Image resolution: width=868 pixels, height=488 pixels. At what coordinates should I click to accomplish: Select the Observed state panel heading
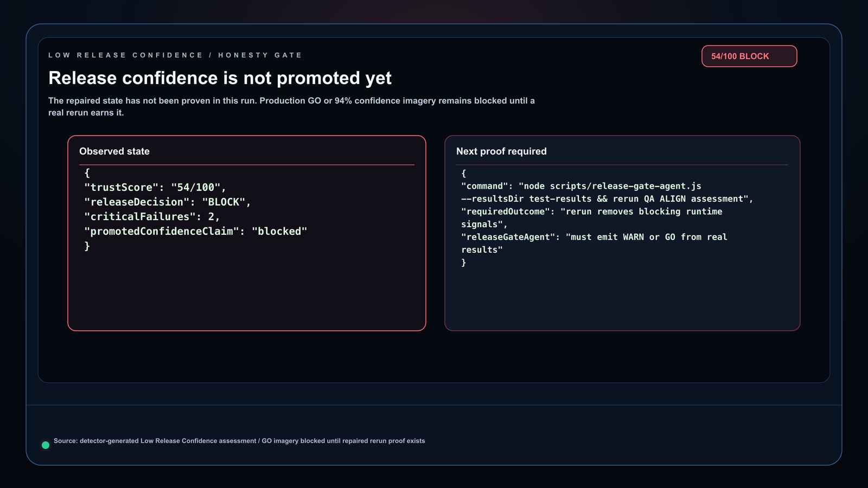(114, 151)
